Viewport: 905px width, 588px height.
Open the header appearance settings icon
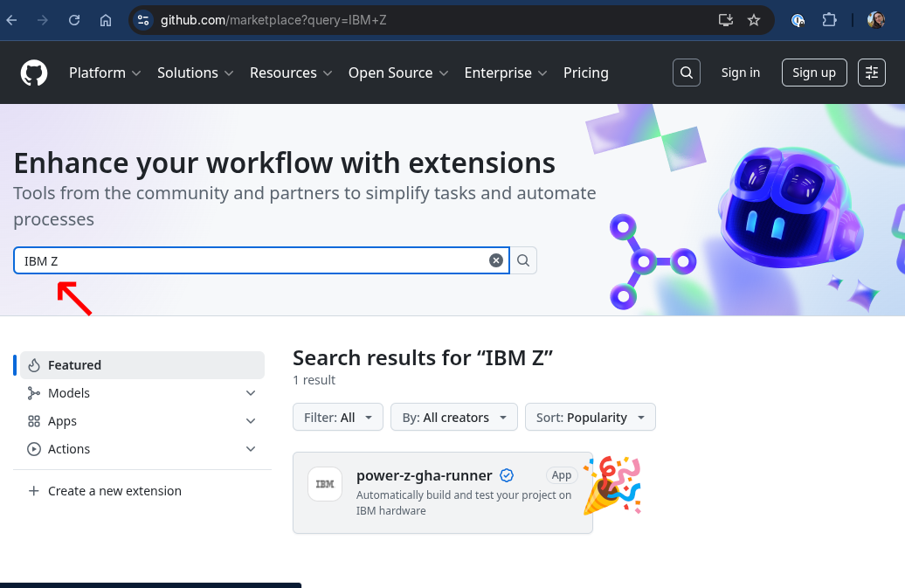coord(872,73)
